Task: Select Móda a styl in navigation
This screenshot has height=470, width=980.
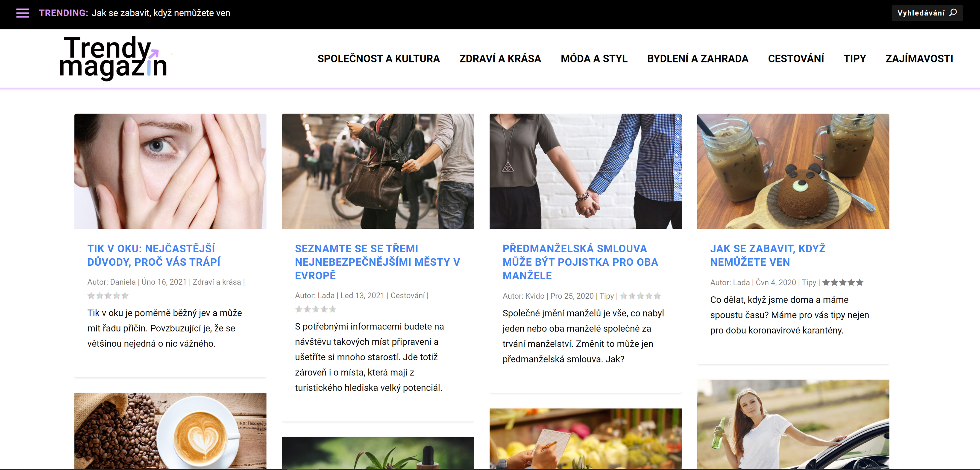Action: pos(594,59)
